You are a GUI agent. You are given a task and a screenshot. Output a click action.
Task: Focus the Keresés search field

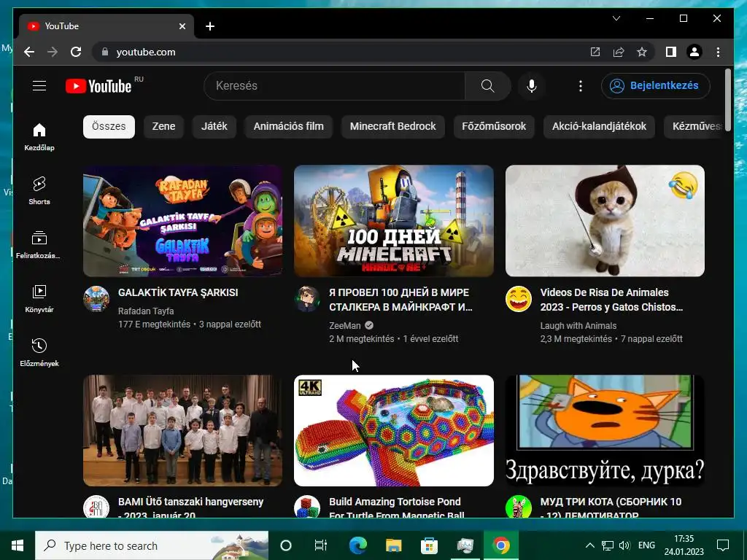[334, 86]
